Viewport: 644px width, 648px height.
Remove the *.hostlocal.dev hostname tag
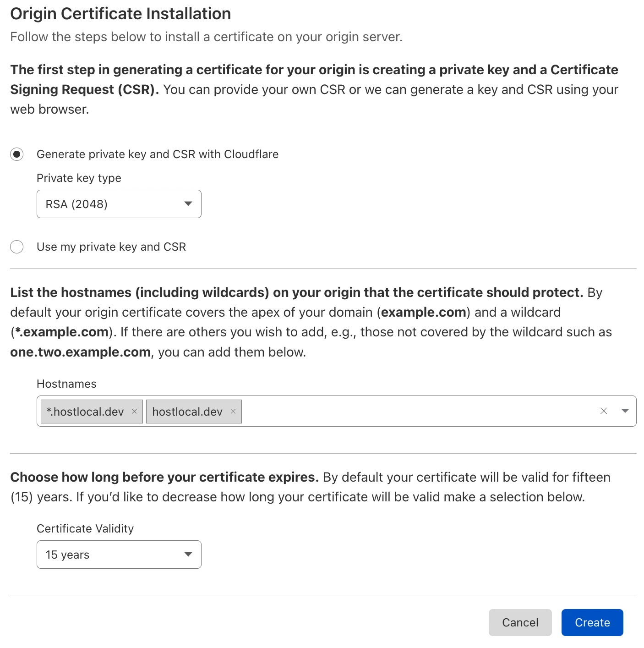click(135, 411)
